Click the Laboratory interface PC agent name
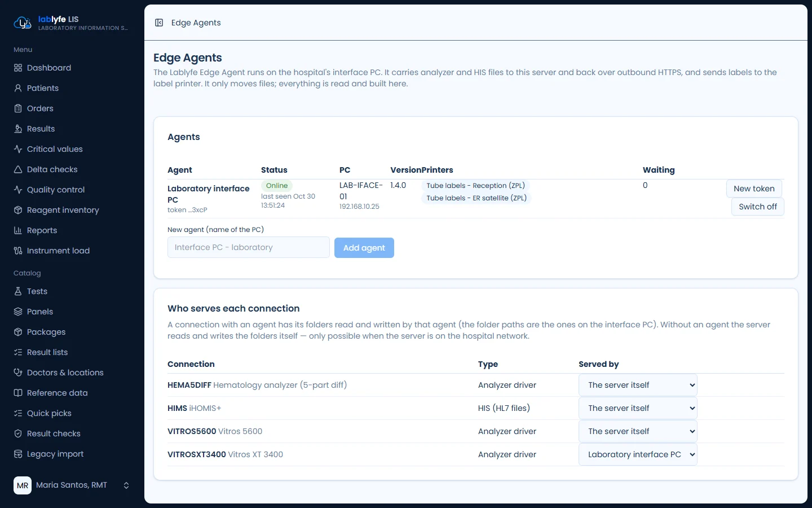Viewport: 812px width, 508px height. tap(209, 194)
